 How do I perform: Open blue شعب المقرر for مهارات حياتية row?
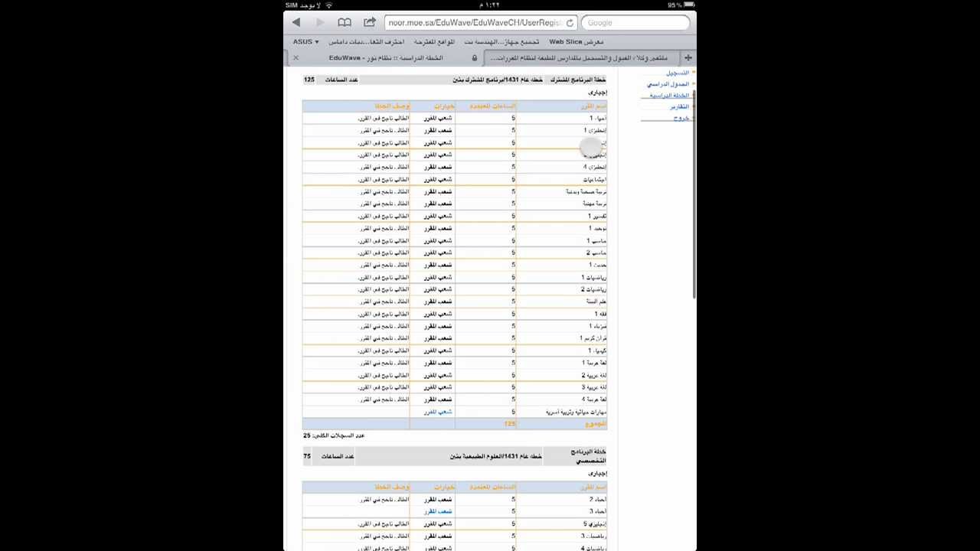pyautogui.click(x=439, y=412)
